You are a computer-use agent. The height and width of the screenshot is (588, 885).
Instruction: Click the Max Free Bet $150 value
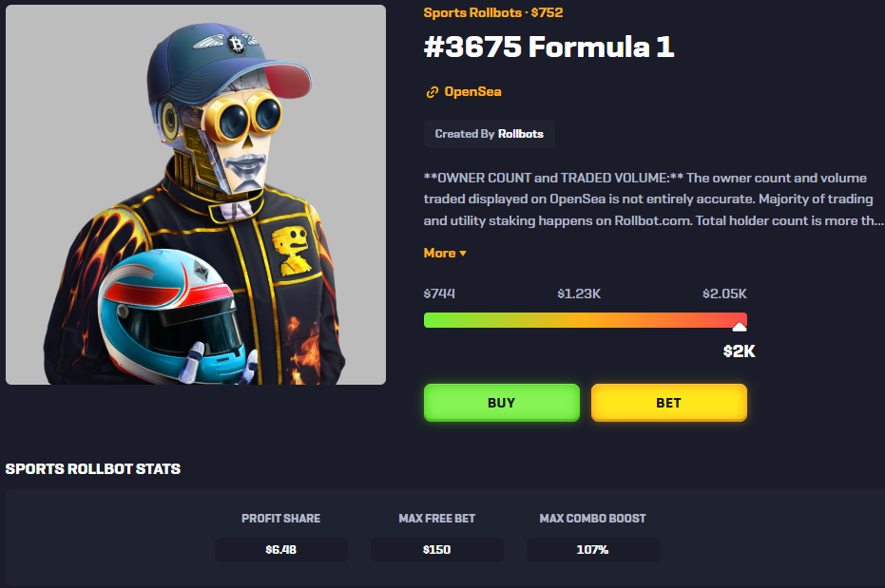point(437,550)
